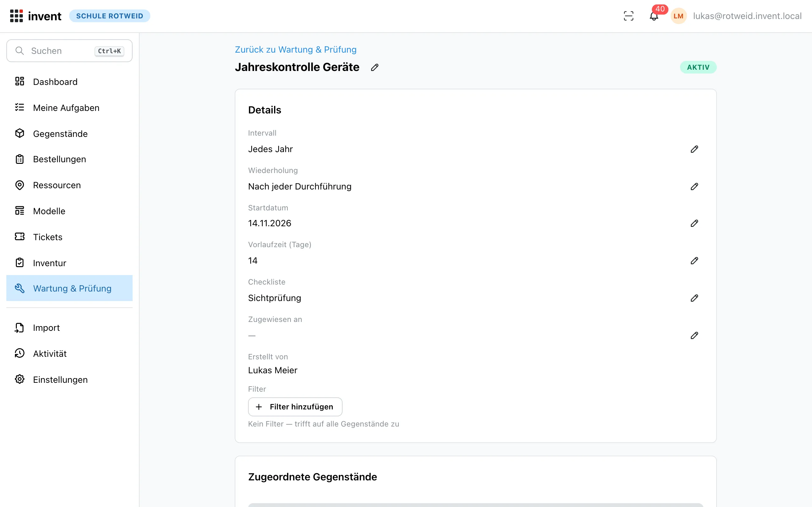Viewport: 812px width, 507px height.
Task: Open notifications bell with 40 badge
Action: tap(654, 16)
